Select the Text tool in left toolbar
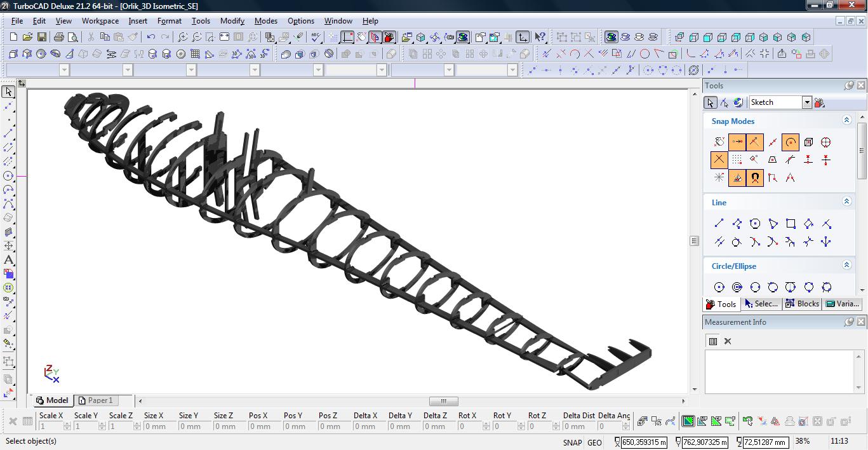Image resolution: width=868 pixels, height=450 pixels. 8,259
